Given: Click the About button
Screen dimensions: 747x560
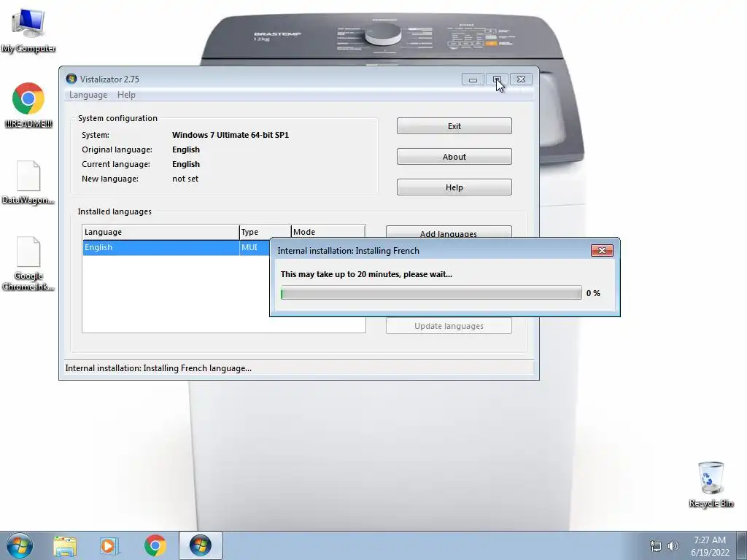Looking at the screenshot, I should 454,157.
